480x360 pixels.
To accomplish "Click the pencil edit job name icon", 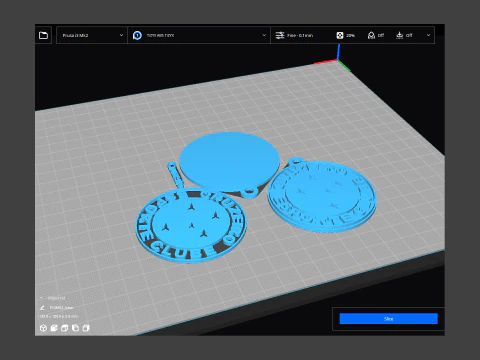I will pos(42,307).
